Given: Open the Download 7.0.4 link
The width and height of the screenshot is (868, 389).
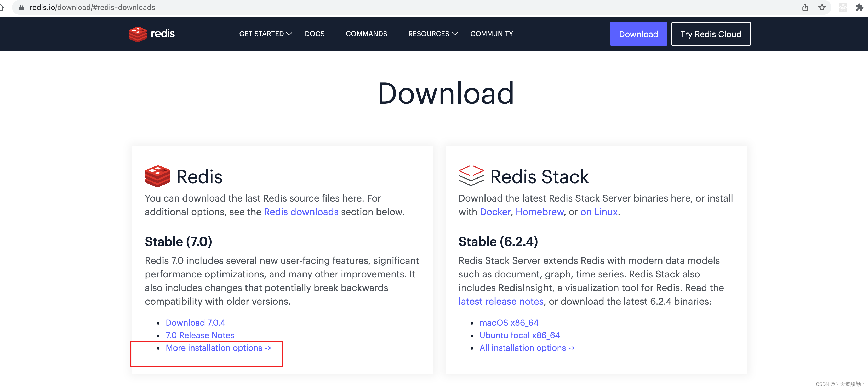Looking at the screenshot, I should (x=196, y=323).
